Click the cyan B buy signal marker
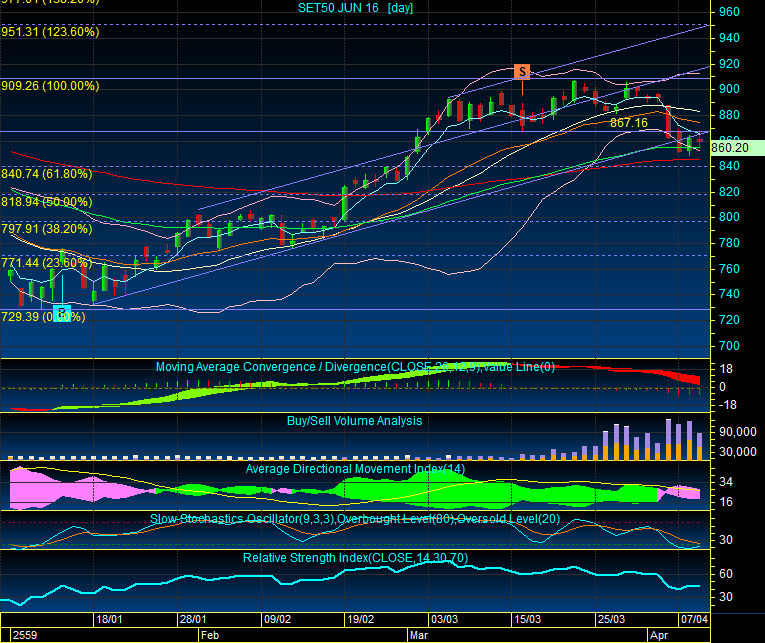765x643 pixels. coord(62,313)
